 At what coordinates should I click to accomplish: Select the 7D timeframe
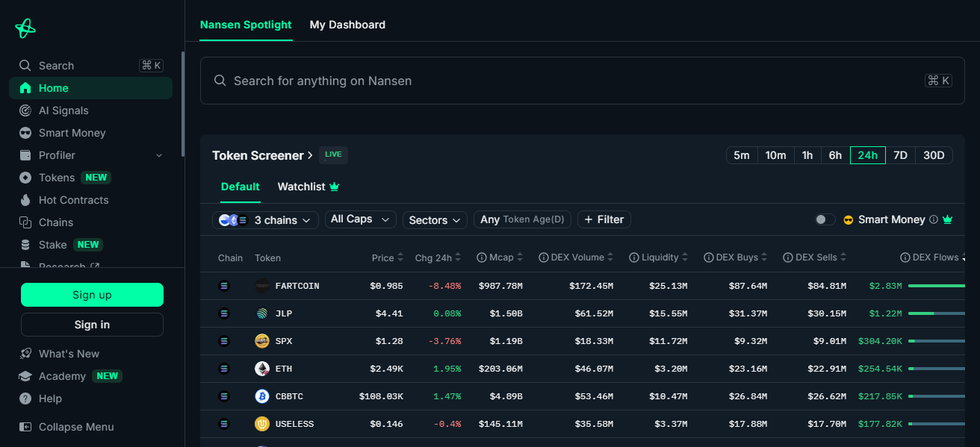(x=901, y=155)
